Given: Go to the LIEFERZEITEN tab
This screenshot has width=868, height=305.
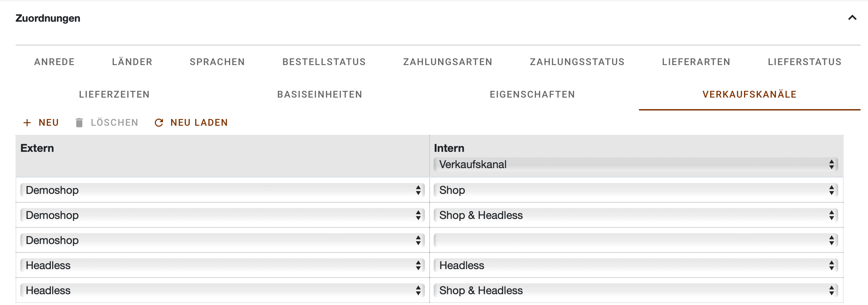Looking at the screenshot, I should [x=115, y=94].
